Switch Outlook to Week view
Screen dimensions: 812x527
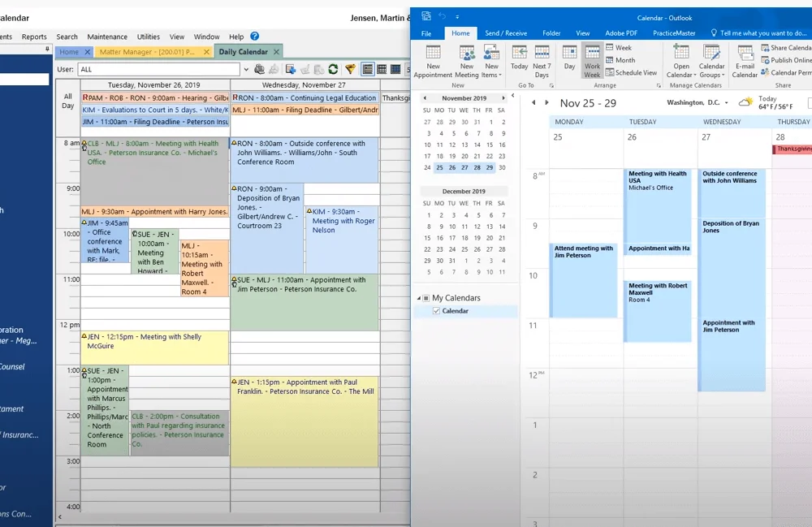[619, 48]
